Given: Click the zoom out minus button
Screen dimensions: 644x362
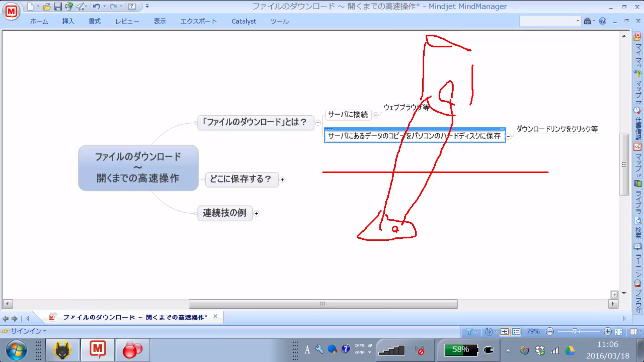Looking at the screenshot, I should [550, 331].
